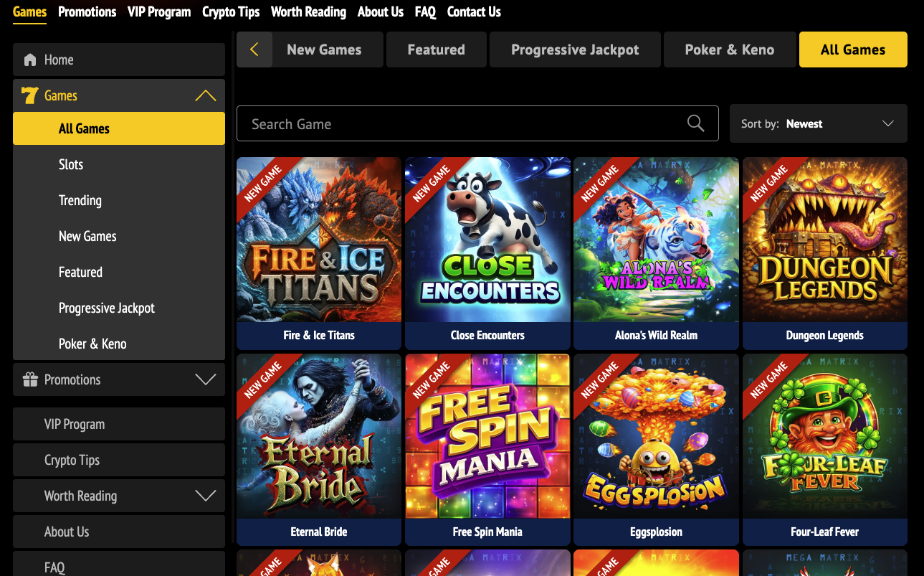Viewport: 924px width, 576px height.
Task: Click the back arrow in category tabs
Action: point(254,49)
